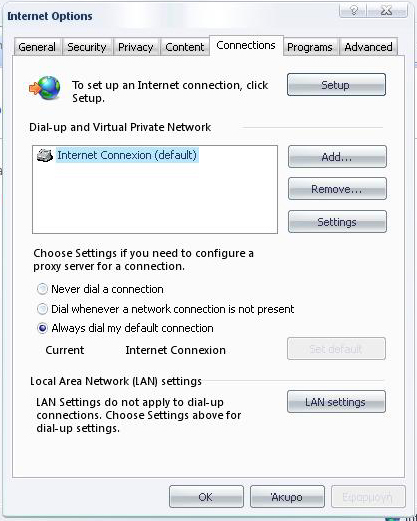
Task: Switch to the Content tab
Action: pos(185,47)
